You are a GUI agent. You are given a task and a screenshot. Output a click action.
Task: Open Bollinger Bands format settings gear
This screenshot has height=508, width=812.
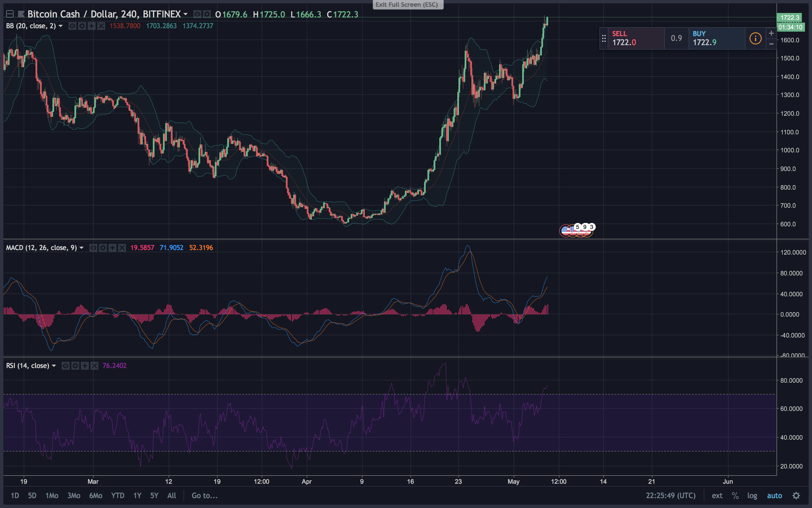(82, 26)
